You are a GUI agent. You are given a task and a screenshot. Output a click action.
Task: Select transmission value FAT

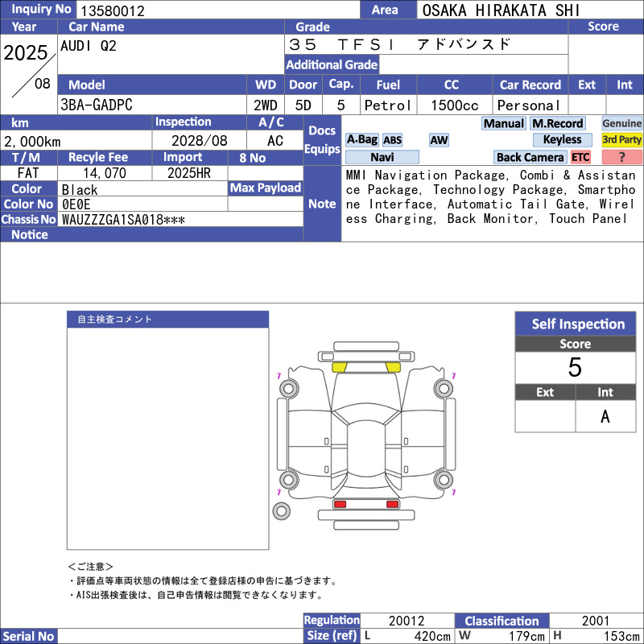pyautogui.click(x=28, y=173)
